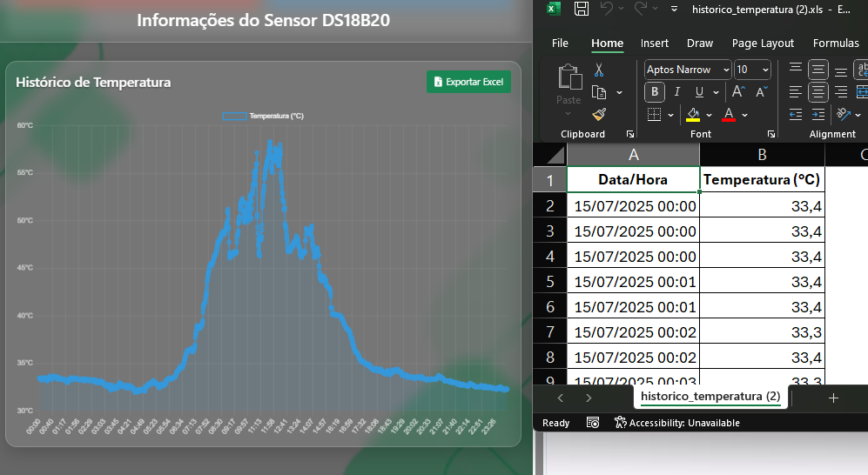This screenshot has width=868, height=475.
Task: Click Accessibility: Unavailable in status bar
Action: tap(676, 423)
